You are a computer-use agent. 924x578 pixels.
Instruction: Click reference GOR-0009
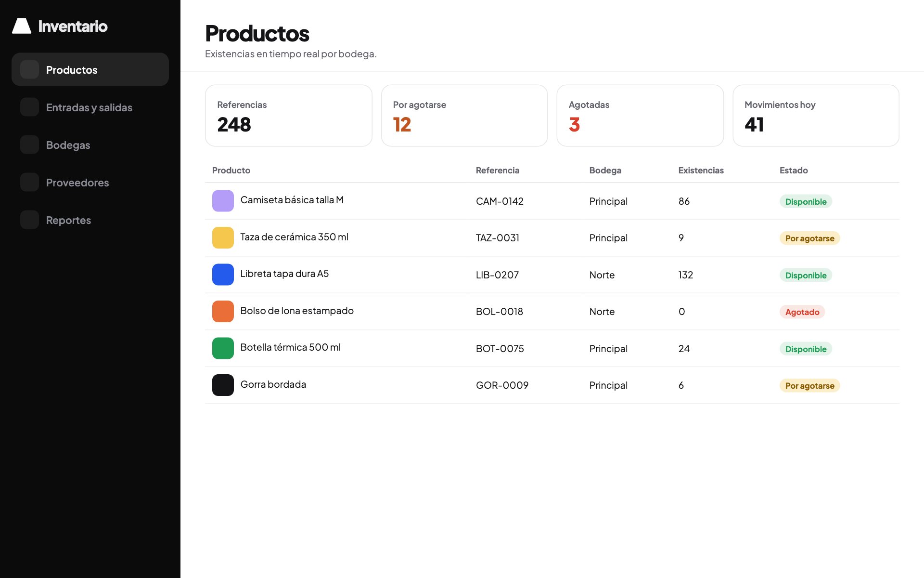click(502, 385)
